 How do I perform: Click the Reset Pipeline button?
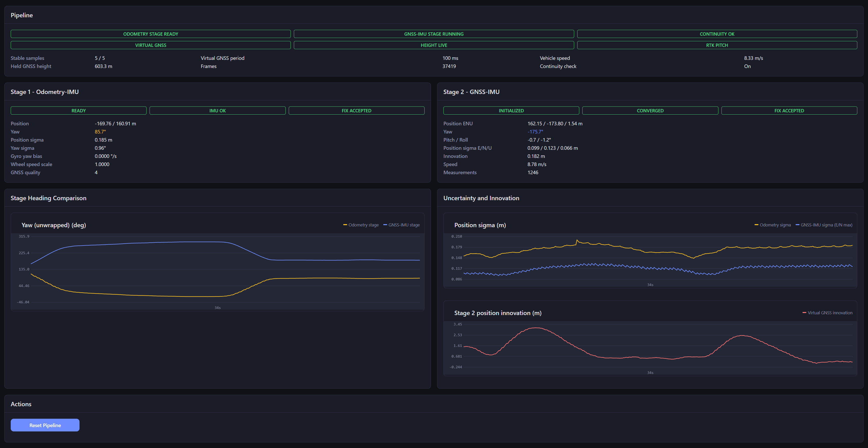tap(45, 425)
